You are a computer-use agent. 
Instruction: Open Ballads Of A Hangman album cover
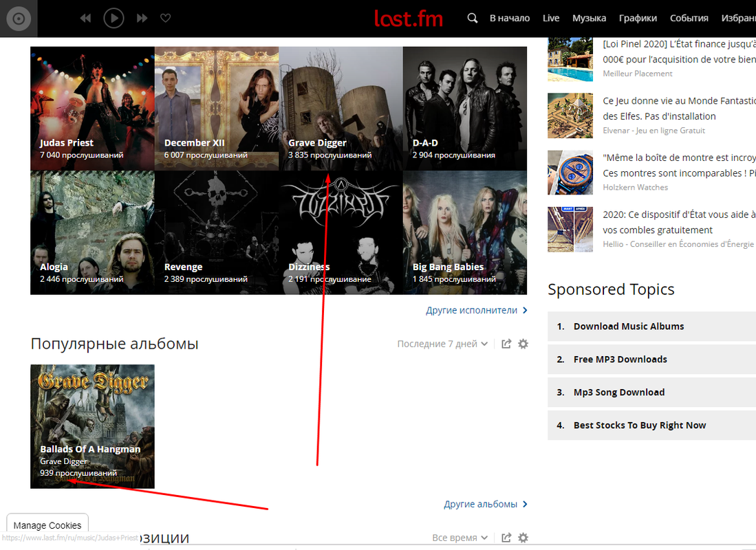pyautogui.click(x=93, y=427)
